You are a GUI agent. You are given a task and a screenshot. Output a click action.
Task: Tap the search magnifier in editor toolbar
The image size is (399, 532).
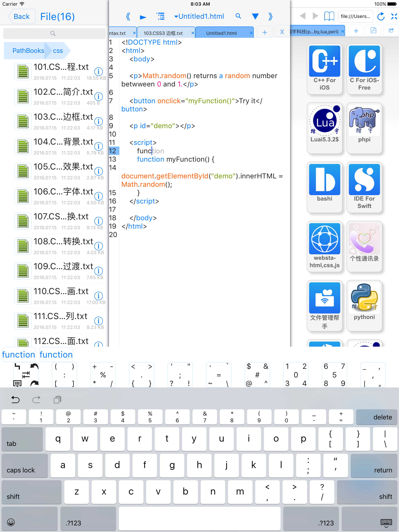[x=238, y=16]
